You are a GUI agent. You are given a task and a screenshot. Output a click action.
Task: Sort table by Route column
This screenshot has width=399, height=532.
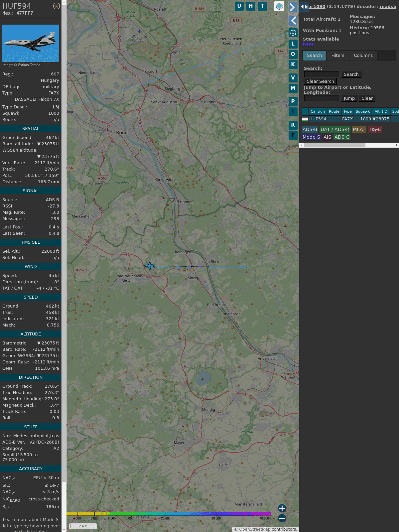334,111
